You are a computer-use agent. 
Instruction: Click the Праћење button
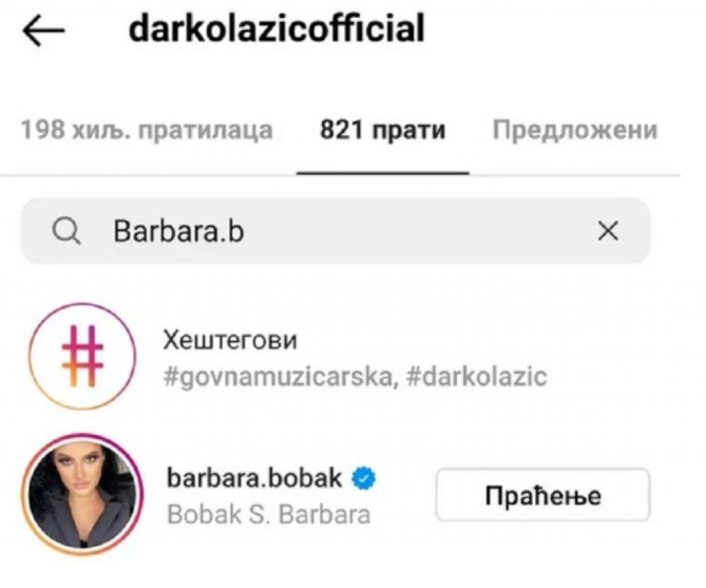(543, 495)
